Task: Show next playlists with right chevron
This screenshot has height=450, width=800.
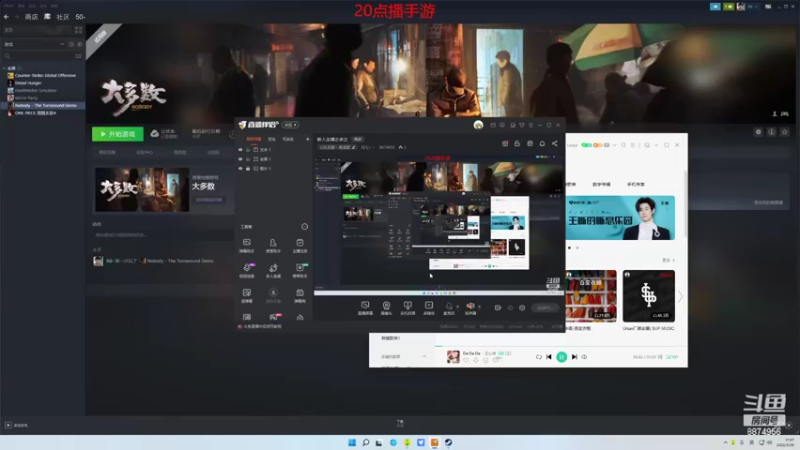Action: pos(680,296)
